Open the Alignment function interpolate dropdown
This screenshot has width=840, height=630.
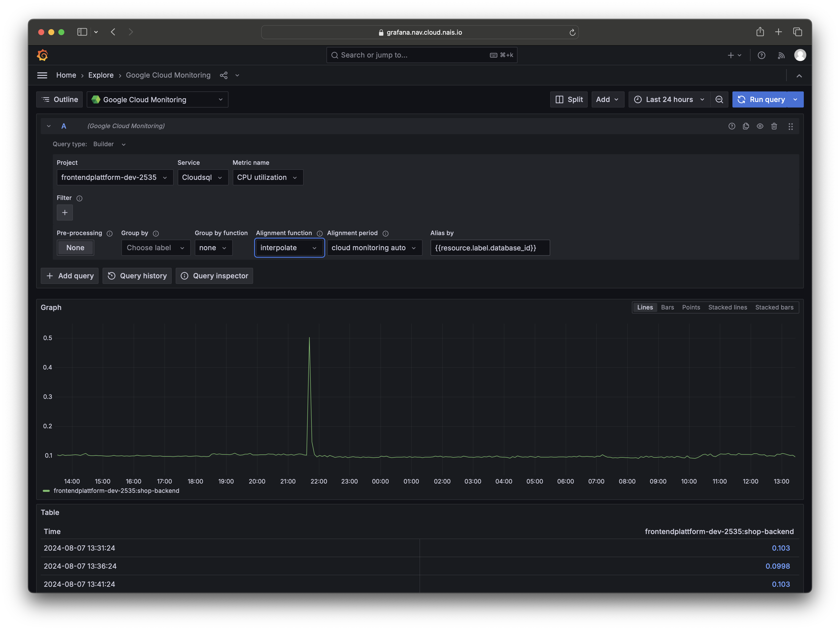click(x=289, y=247)
